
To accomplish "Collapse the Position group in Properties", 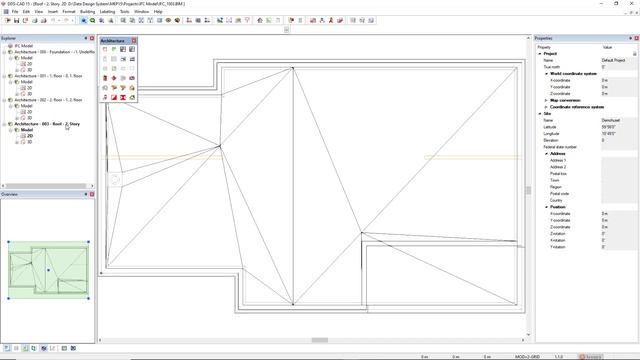I will click(546, 207).
